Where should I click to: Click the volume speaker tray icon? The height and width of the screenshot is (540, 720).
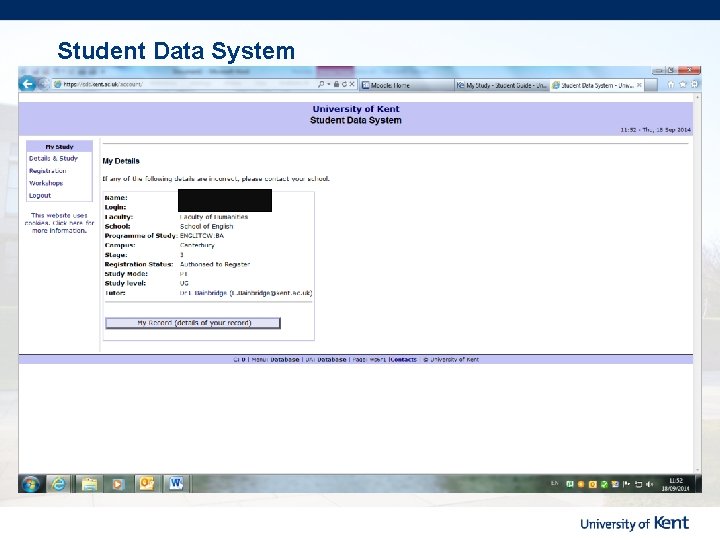[649, 484]
